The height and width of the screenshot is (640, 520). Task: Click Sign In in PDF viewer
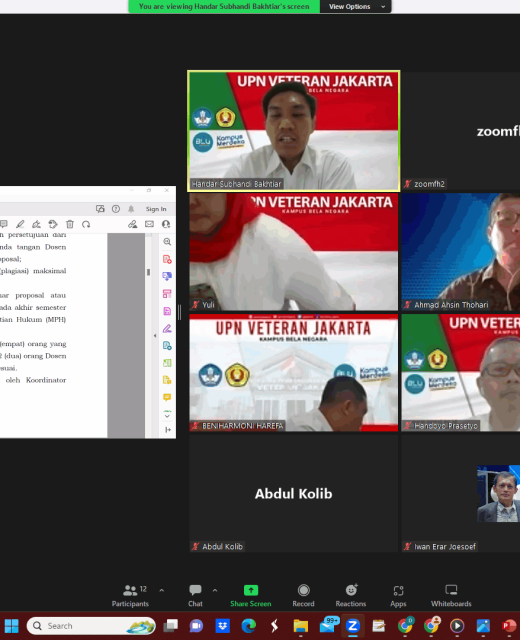tap(156, 209)
